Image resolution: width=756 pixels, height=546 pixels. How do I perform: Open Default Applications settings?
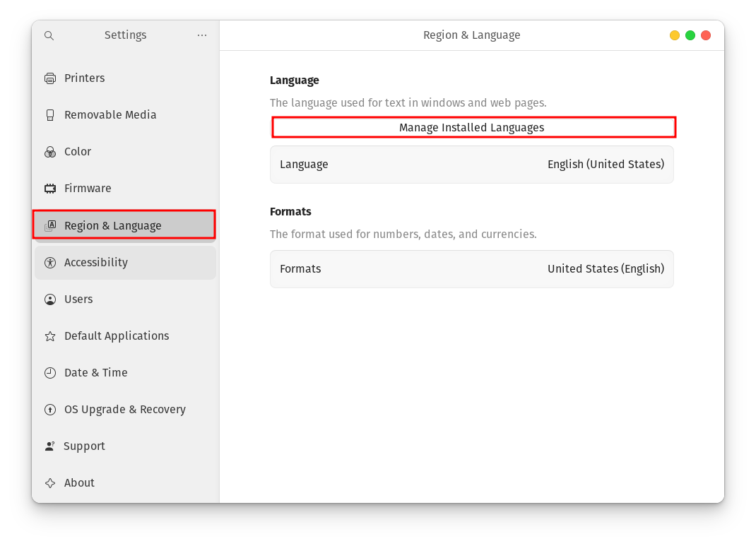(x=125, y=336)
